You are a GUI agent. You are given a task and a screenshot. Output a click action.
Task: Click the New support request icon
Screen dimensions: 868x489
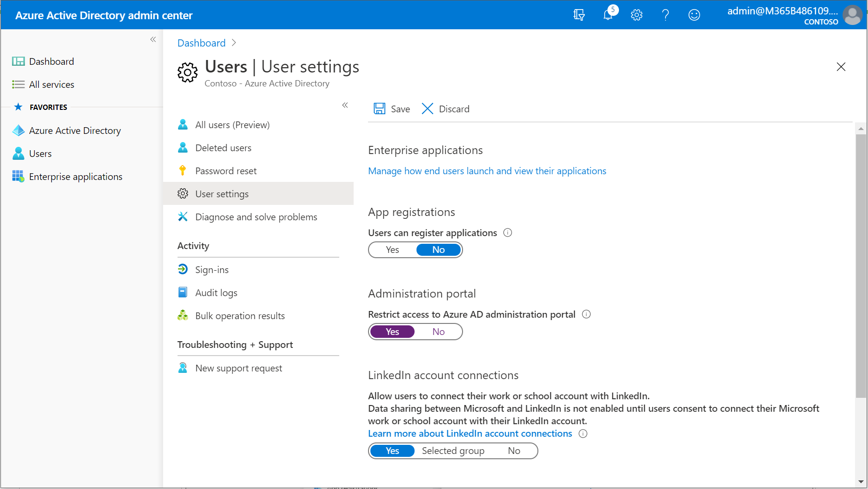pyautogui.click(x=183, y=368)
